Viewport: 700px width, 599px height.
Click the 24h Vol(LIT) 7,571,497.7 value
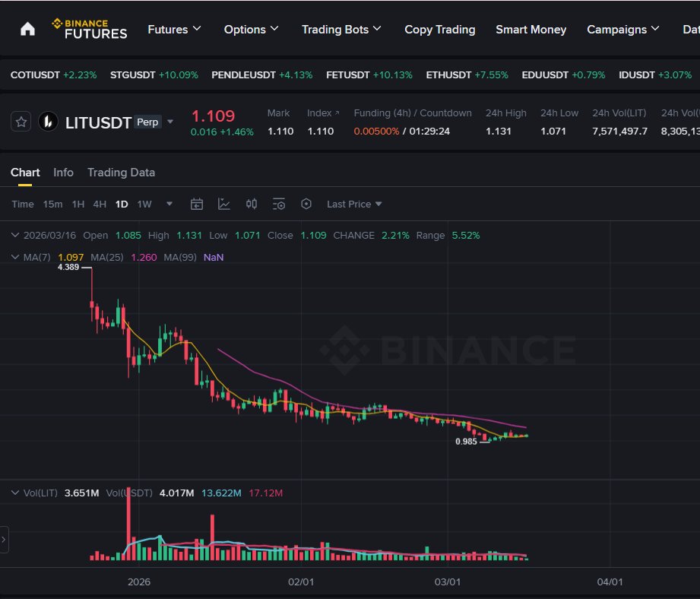point(619,132)
